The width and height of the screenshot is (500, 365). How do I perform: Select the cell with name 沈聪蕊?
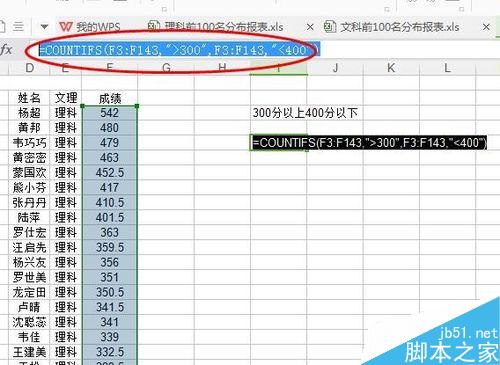(x=29, y=322)
